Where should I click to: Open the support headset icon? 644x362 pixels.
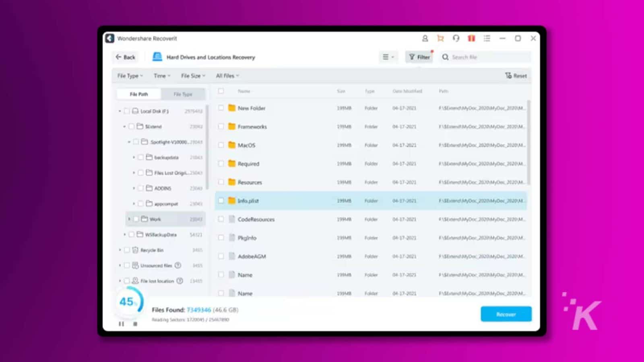(x=456, y=38)
